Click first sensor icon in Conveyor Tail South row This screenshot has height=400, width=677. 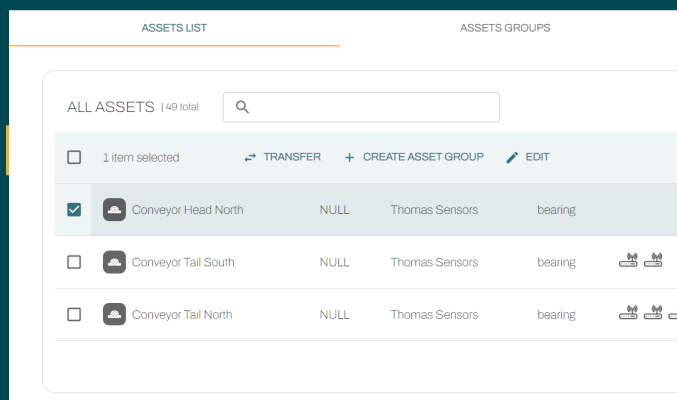[629, 262]
